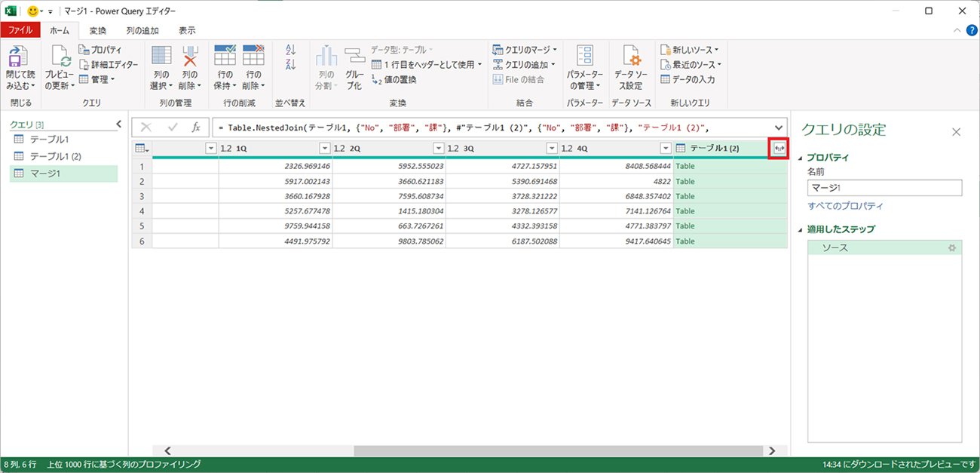
Task: Collapse the プロパティ section triangle
Action: coord(801,158)
